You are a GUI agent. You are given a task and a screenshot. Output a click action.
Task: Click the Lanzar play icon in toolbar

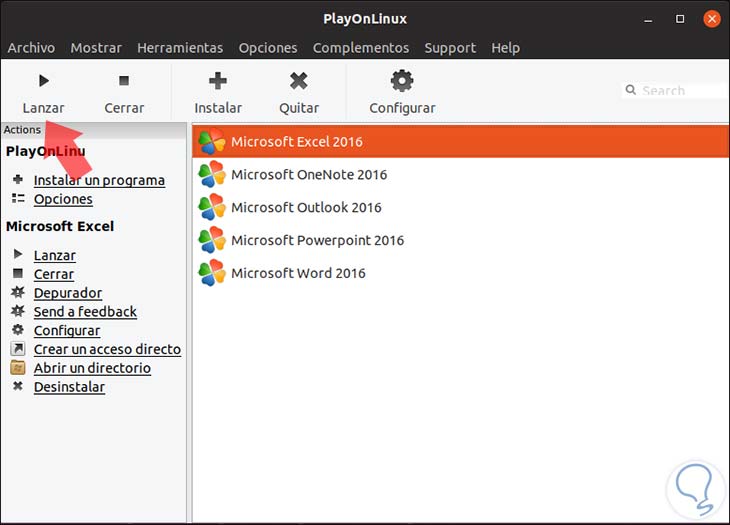tap(44, 81)
